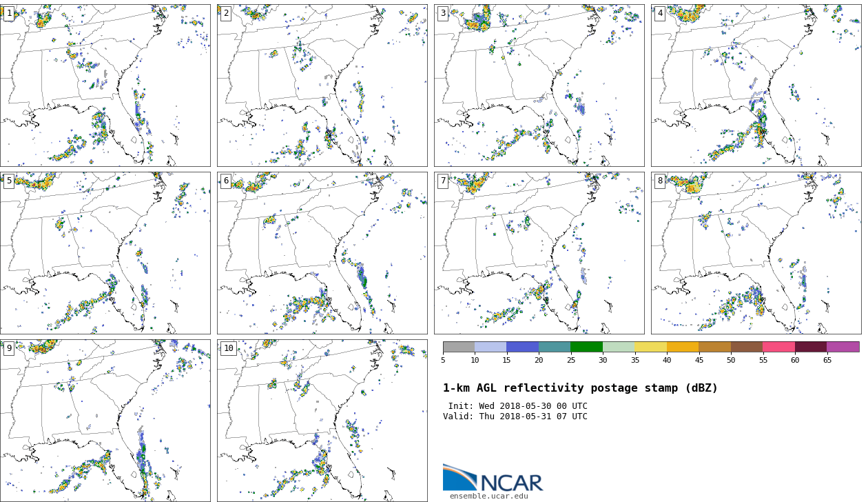Open ensemble member 6 reflectivity map
This screenshot has width=868, height=502.
[322, 253]
